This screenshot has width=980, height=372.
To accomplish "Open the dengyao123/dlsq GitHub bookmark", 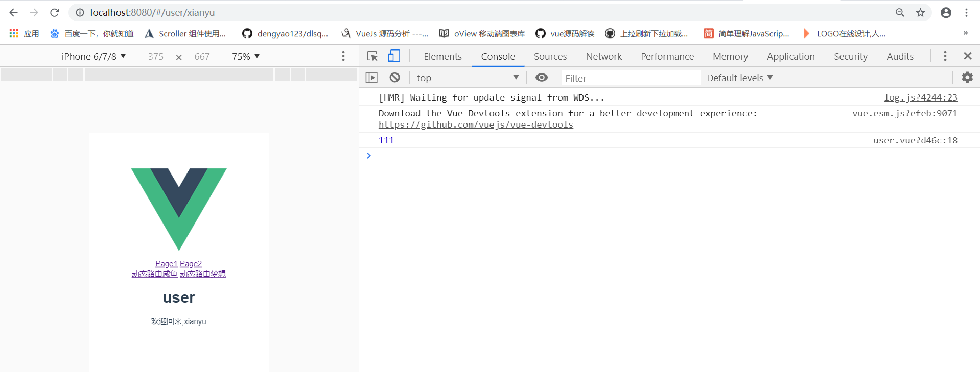I will pyautogui.click(x=285, y=33).
